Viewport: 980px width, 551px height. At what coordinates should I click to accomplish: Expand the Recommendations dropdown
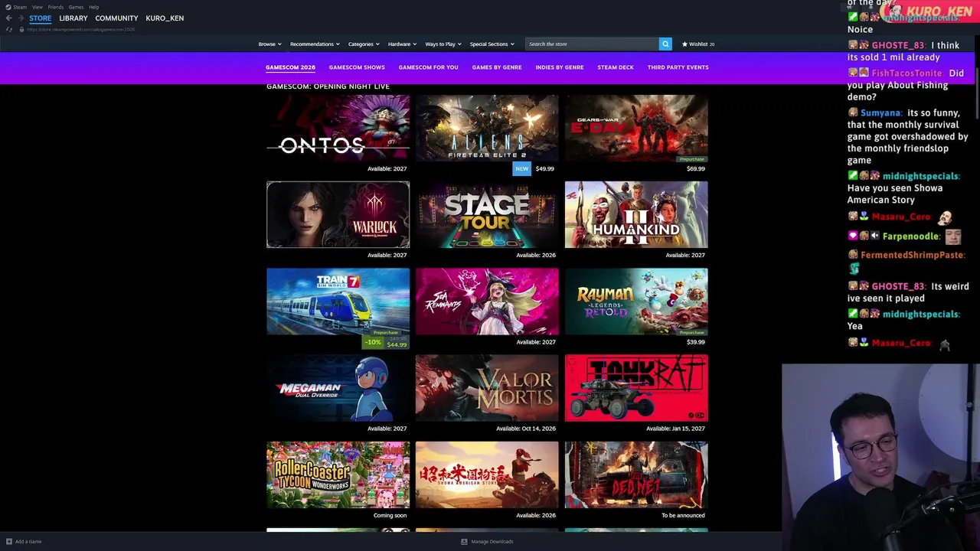pos(315,44)
